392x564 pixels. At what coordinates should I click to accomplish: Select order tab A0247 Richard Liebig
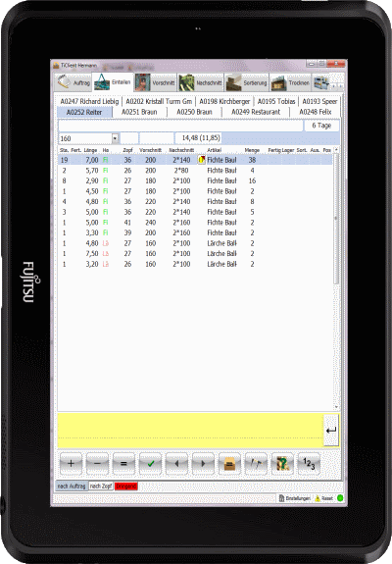(89, 101)
